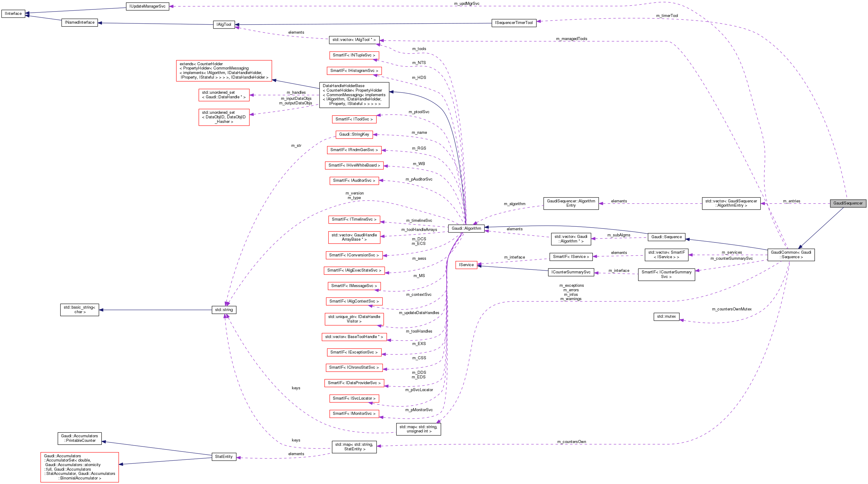Open the SmartIF< INTupleSvc > node

tap(354, 55)
